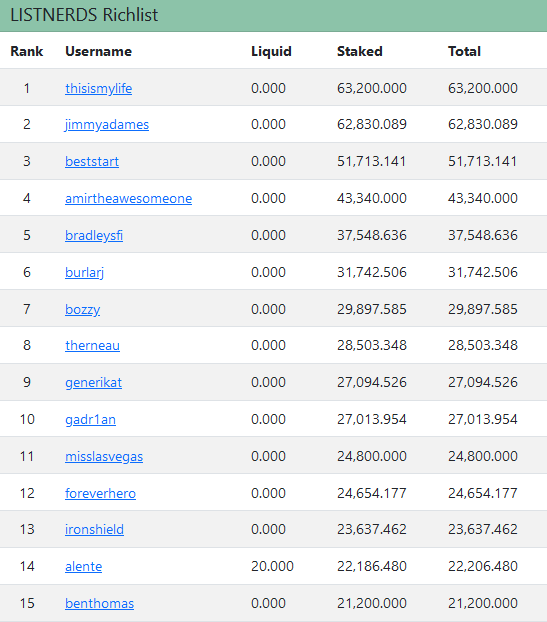
Task: Click the Liquid column header
Action: (271, 51)
